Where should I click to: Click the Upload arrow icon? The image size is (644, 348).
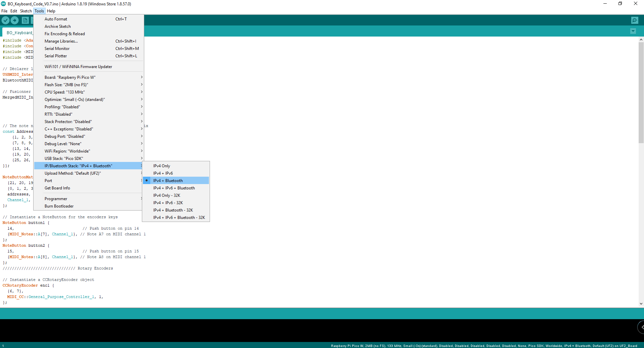15,20
